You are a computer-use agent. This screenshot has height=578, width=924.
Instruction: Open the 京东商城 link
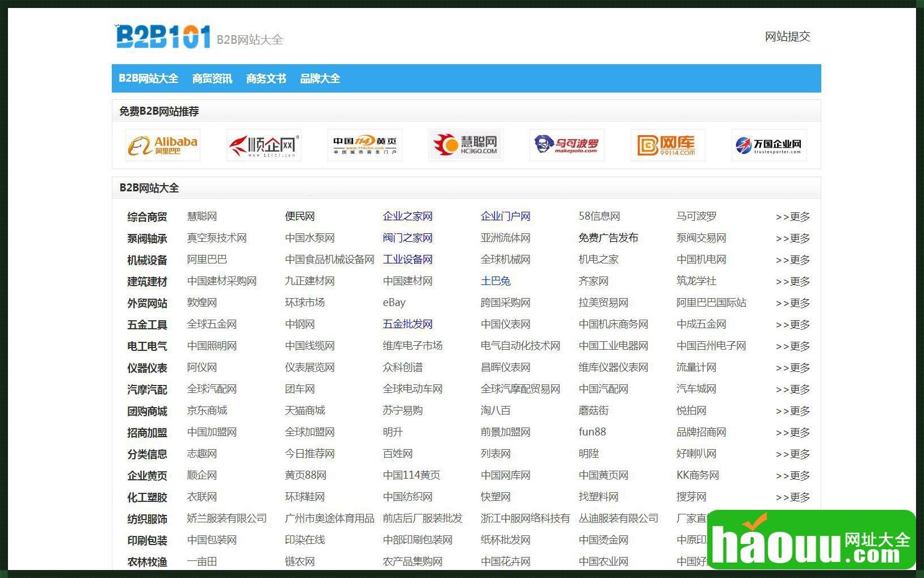(x=207, y=411)
